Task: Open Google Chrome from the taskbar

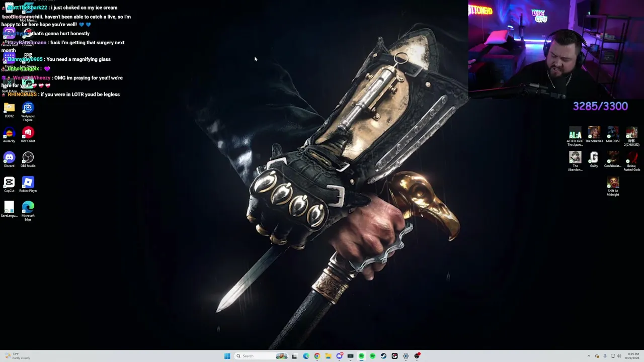Action: pos(317,356)
